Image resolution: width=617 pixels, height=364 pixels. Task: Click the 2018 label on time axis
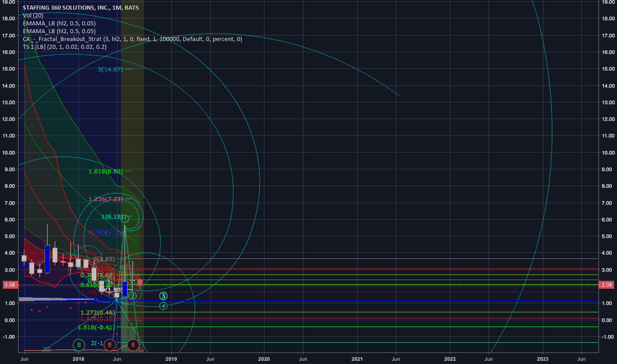pos(78,359)
